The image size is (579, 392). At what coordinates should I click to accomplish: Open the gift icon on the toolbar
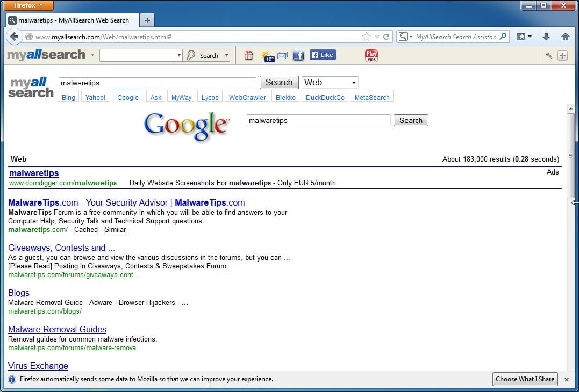tap(248, 55)
